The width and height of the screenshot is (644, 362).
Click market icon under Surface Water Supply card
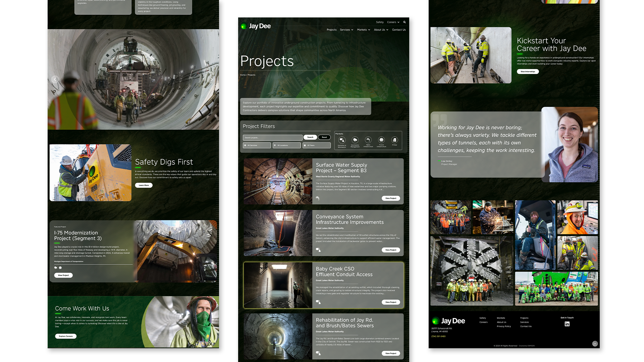click(318, 198)
